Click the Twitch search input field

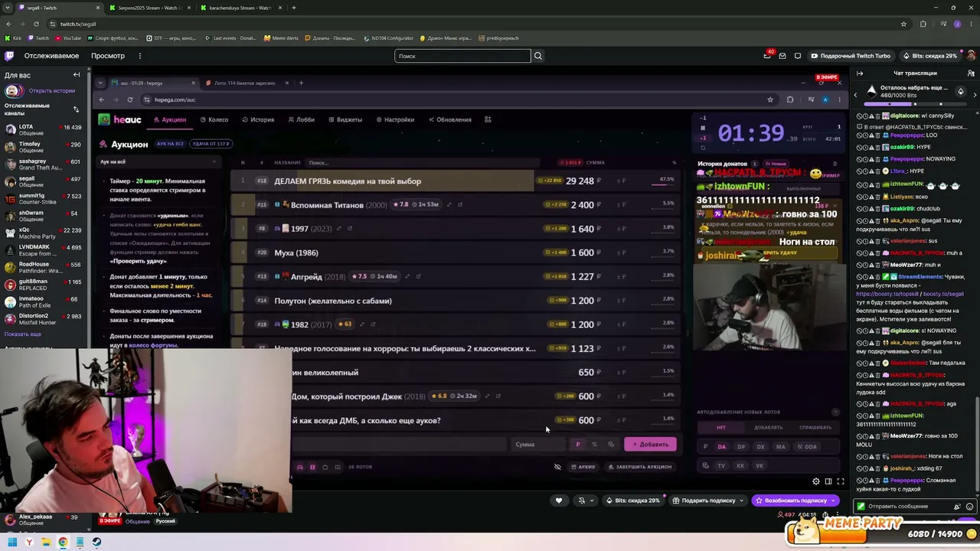pyautogui.click(x=462, y=56)
